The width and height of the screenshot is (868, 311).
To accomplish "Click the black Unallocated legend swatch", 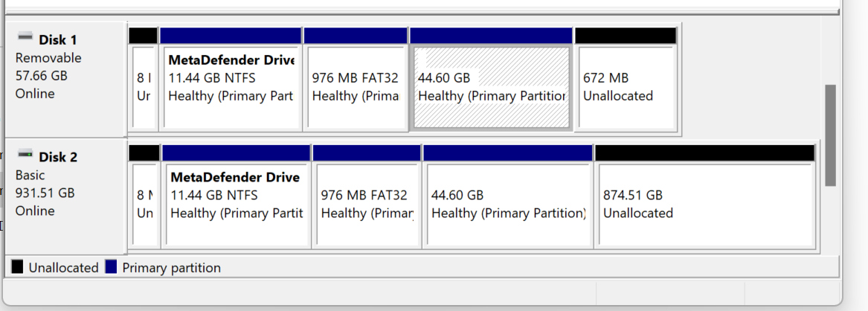I will coord(17,267).
